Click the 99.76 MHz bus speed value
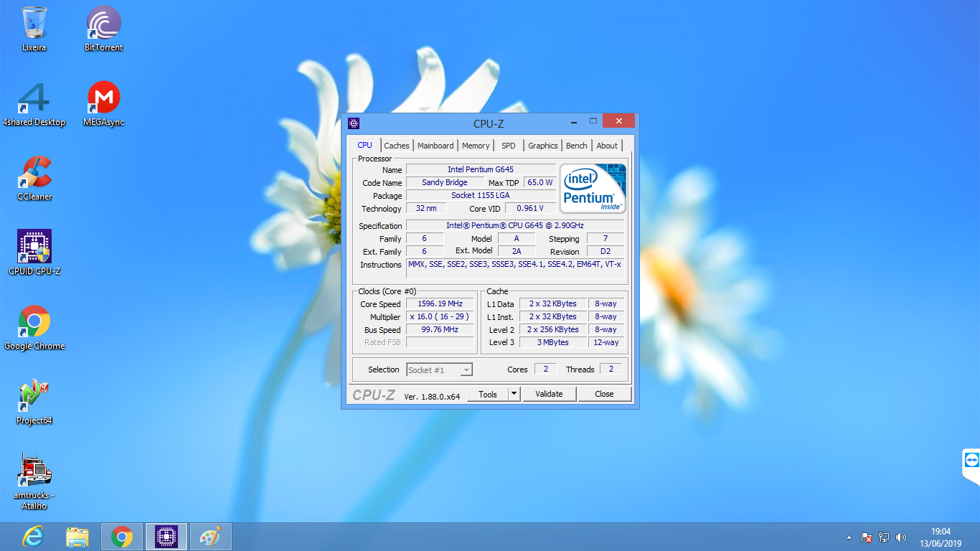Screen dimensions: 980x551 pos(440,329)
